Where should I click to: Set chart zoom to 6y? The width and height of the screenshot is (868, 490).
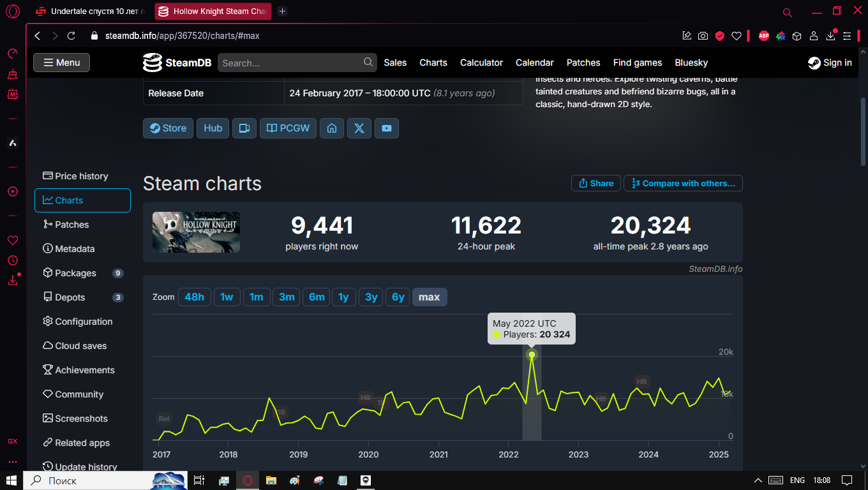(398, 297)
